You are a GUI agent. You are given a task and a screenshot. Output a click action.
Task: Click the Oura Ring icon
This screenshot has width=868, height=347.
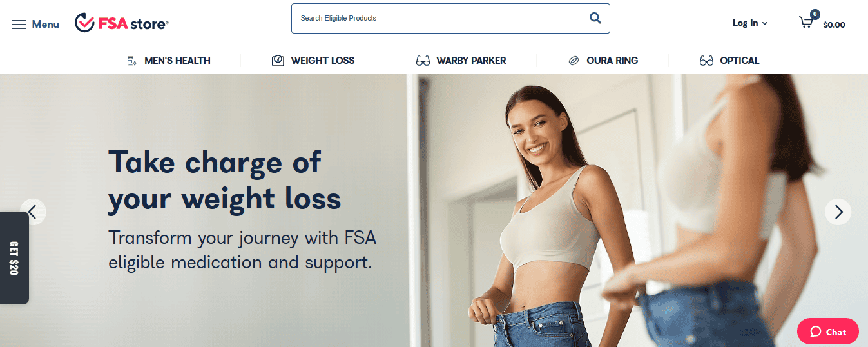(574, 61)
